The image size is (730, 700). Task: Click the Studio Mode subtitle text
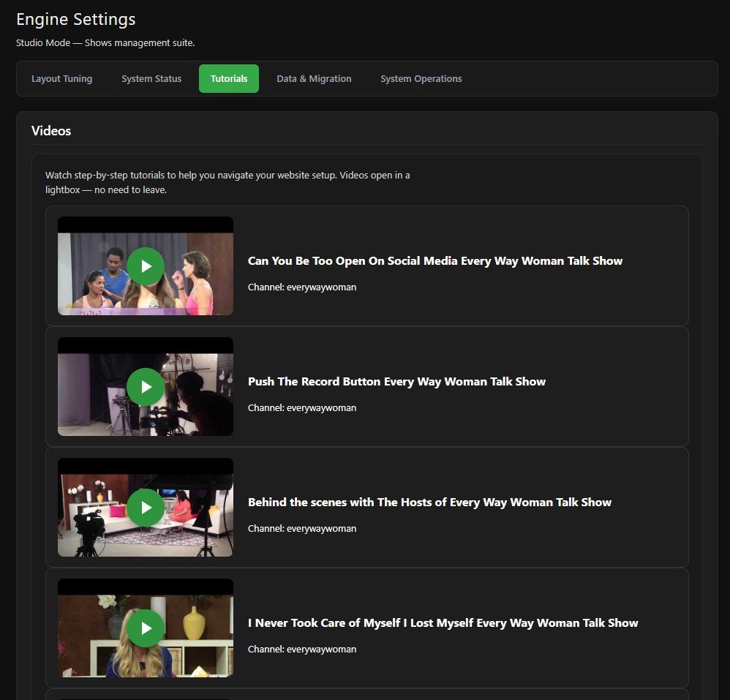(105, 43)
